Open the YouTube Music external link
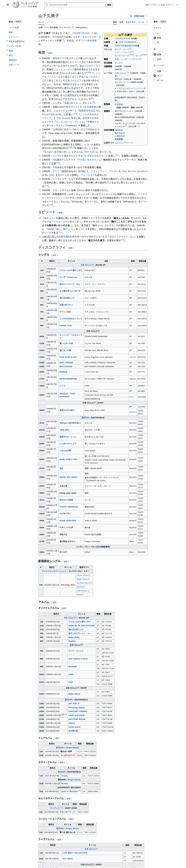This screenshot has width=186, height=868. click(84, 583)
